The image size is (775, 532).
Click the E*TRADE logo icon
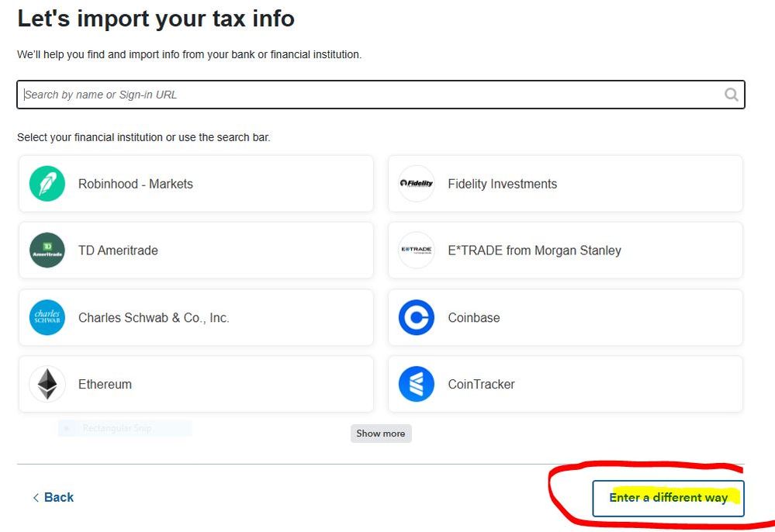point(416,250)
